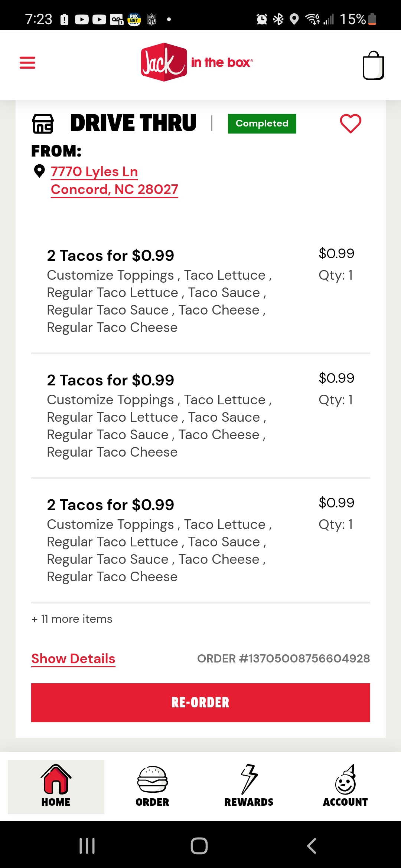Open recent apps from navigation bar
The height and width of the screenshot is (868, 401).
[x=87, y=846]
